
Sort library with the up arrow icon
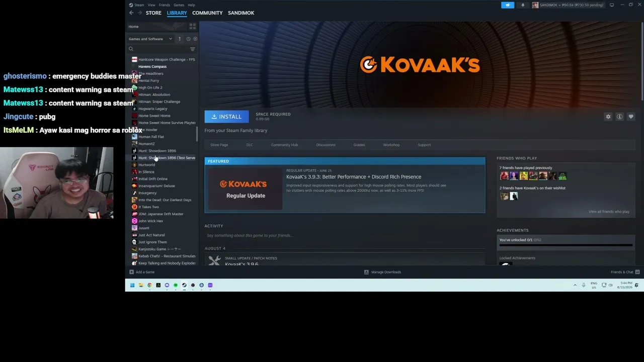pyautogui.click(x=180, y=39)
